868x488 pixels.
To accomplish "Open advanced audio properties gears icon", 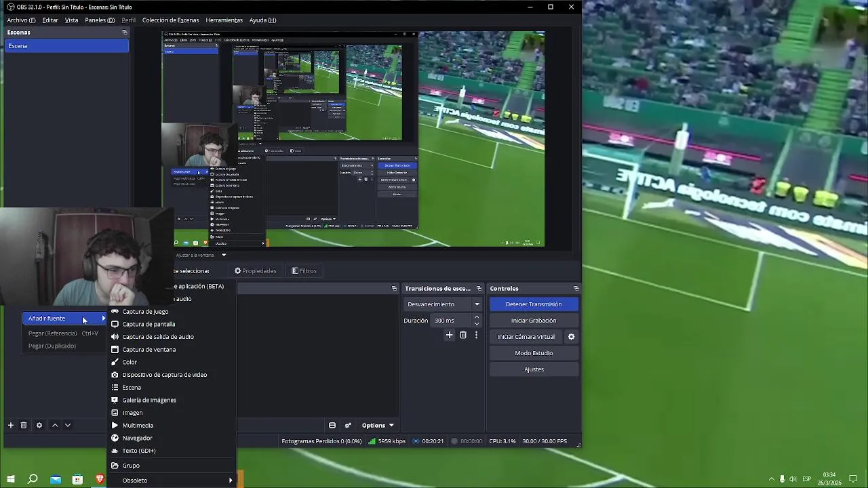I will (348, 426).
